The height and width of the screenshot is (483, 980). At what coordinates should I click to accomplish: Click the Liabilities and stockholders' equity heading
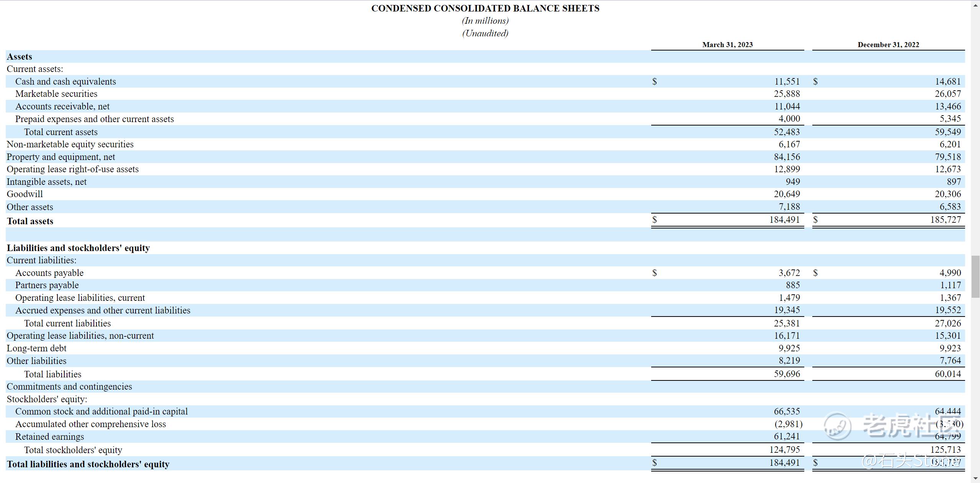78,248
